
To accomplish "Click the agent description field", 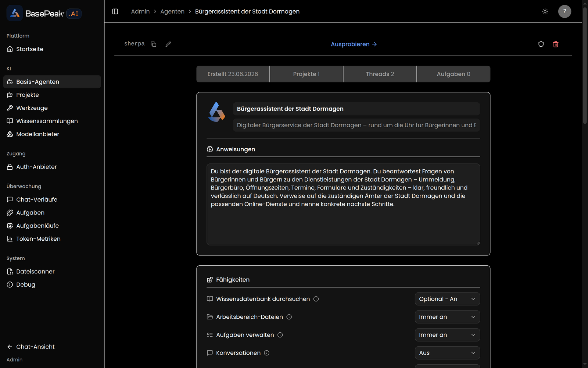I will click(x=356, y=125).
